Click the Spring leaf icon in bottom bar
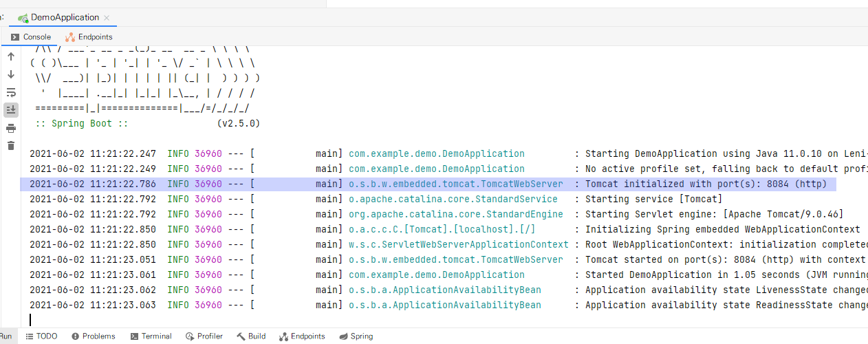 343,336
